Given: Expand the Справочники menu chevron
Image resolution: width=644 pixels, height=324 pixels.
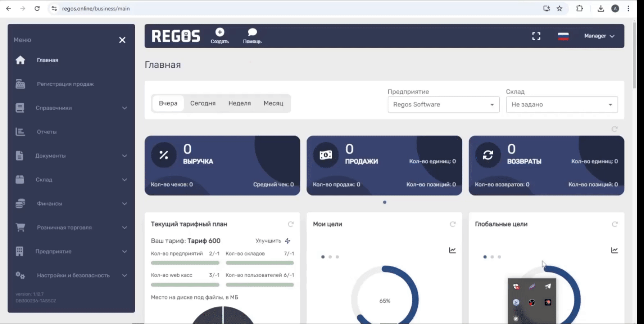Looking at the screenshot, I should pyautogui.click(x=124, y=108).
